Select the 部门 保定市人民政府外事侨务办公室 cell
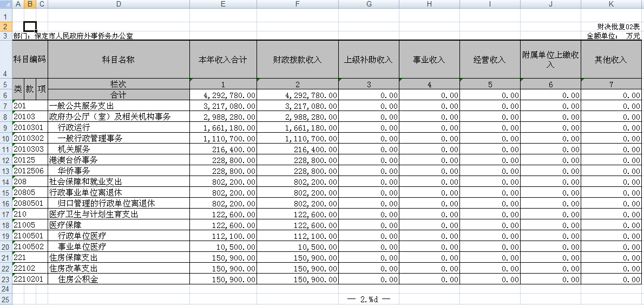This screenshot has width=644, height=305. (x=73, y=36)
